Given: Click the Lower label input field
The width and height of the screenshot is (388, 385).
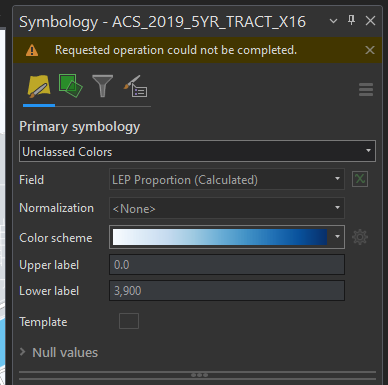Looking at the screenshot, I should [x=227, y=291].
